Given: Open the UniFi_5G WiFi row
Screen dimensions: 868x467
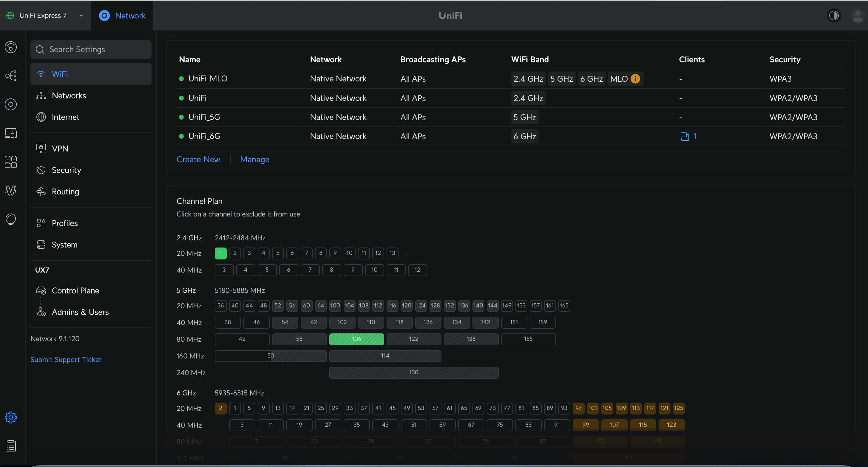Looking at the screenshot, I should 511,117.
